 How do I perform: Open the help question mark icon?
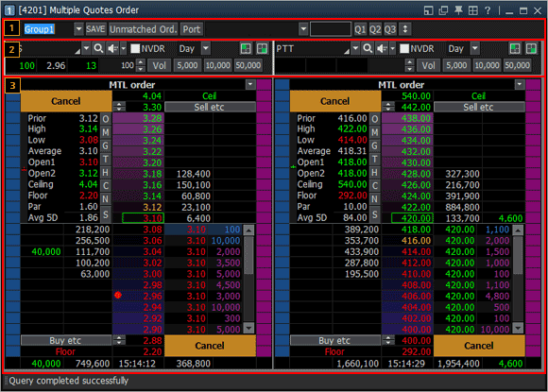[x=488, y=10]
